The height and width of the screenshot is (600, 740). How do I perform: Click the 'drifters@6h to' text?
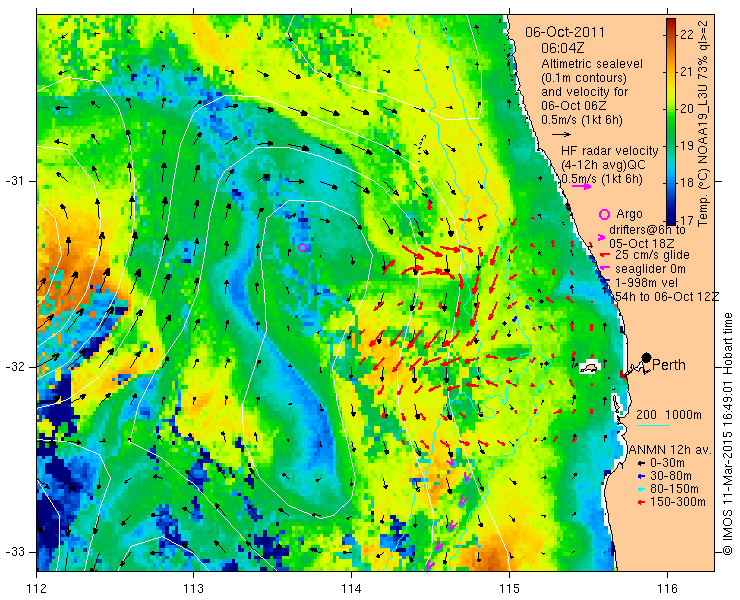coord(648,230)
